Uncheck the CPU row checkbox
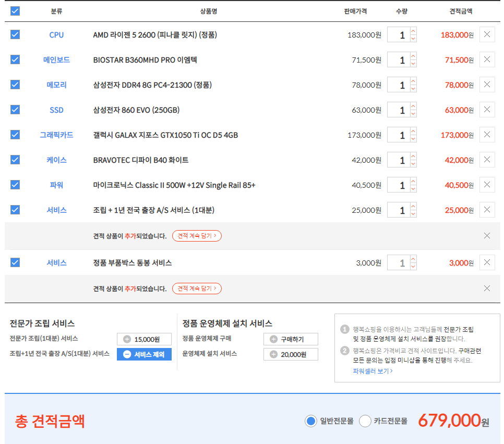Image resolution: width=504 pixels, height=444 pixels. [15, 34]
